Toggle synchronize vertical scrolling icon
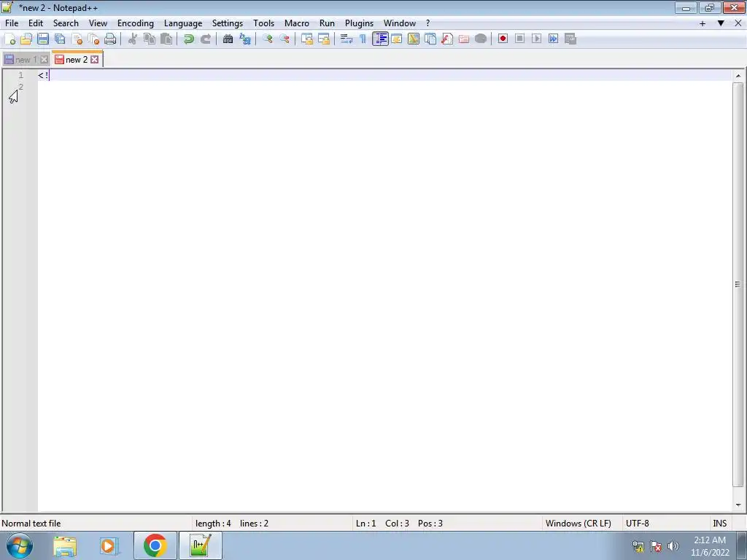 307,39
